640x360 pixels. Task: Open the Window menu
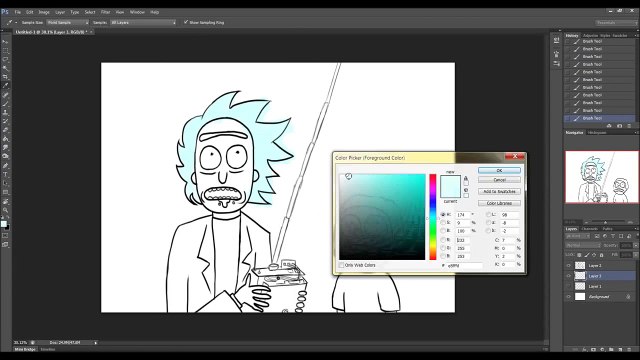tap(137, 12)
